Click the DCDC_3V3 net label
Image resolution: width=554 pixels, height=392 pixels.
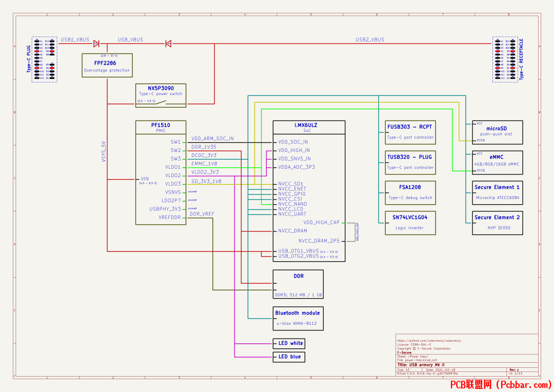tap(204, 155)
